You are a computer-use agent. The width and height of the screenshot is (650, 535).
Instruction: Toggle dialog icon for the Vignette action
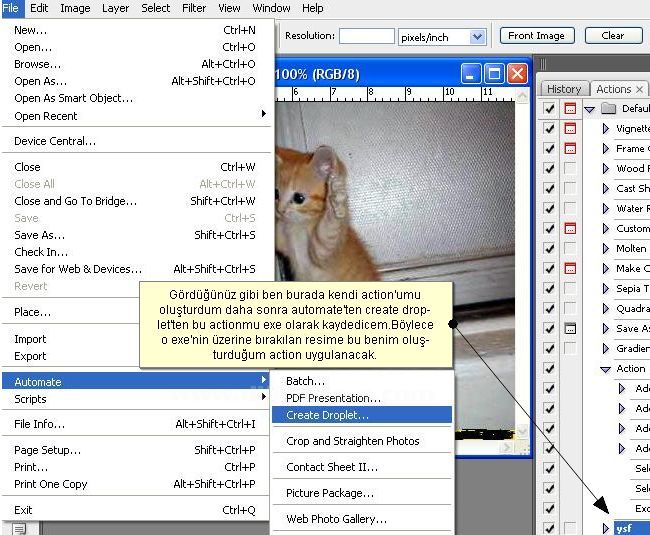[x=570, y=128]
